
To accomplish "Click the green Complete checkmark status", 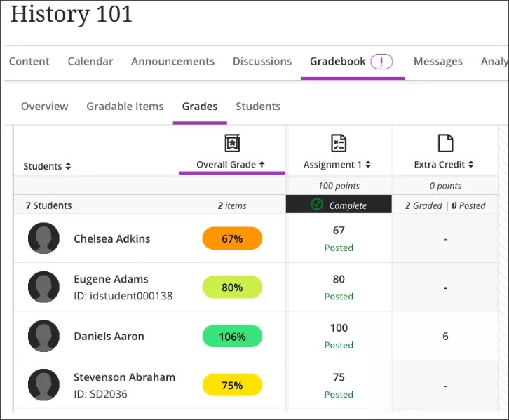I will pos(317,205).
